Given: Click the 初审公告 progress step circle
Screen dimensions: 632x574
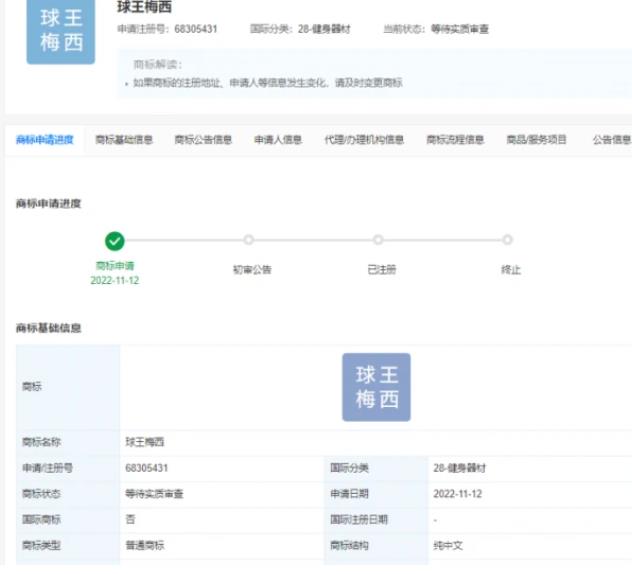Looking at the screenshot, I should [249, 240].
